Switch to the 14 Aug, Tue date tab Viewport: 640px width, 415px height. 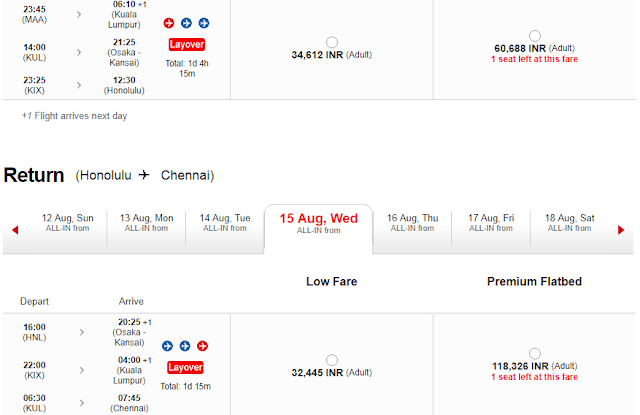click(225, 223)
